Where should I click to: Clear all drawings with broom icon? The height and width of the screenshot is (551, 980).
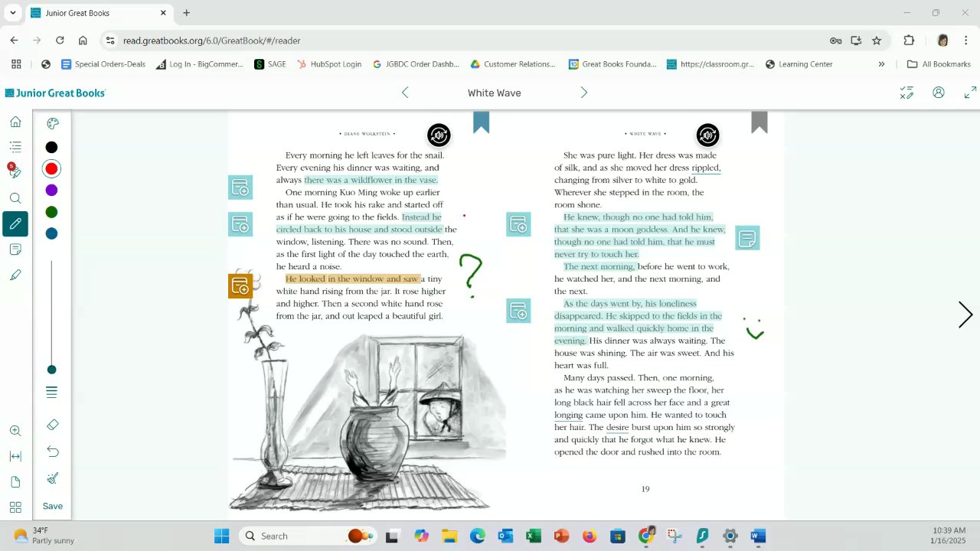[53, 478]
